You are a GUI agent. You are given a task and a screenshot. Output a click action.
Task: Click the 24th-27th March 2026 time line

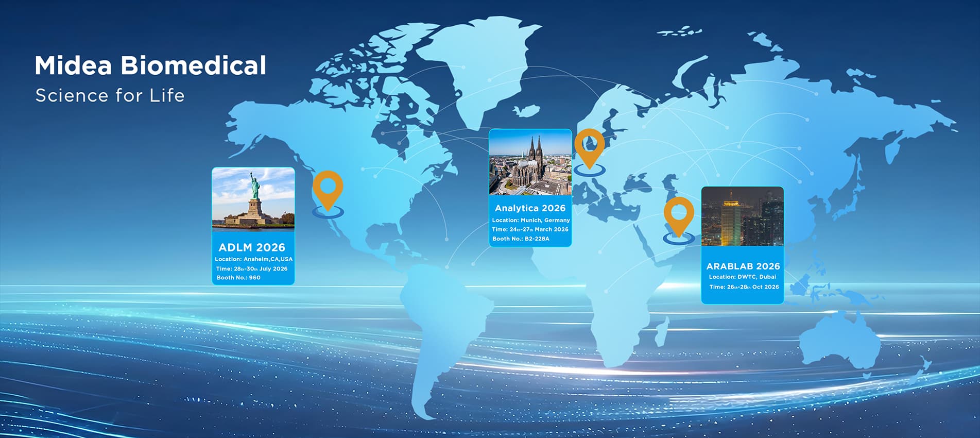tap(530, 230)
